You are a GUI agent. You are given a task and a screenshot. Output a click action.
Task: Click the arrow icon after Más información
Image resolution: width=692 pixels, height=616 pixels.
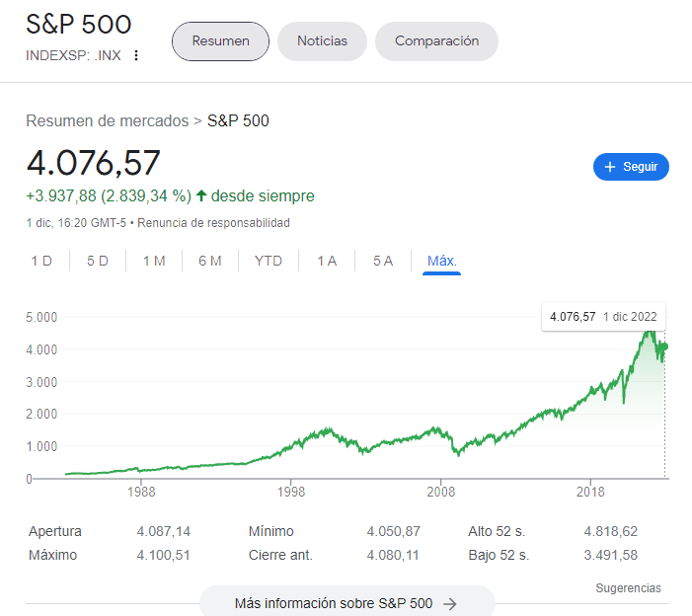[450, 603]
